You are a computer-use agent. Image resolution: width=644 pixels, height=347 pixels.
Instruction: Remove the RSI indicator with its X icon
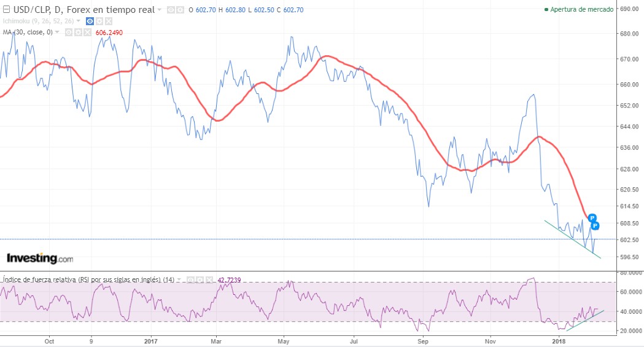pyautogui.click(x=209, y=279)
